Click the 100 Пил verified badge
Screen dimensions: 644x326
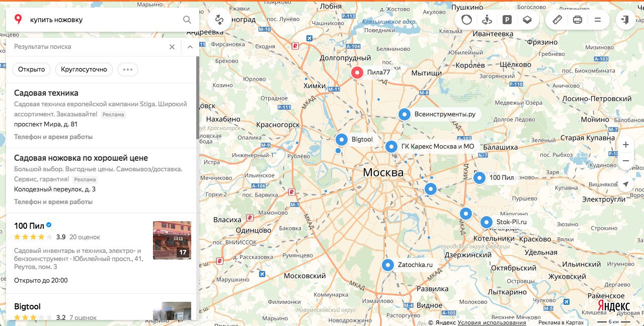coord(49,225)
